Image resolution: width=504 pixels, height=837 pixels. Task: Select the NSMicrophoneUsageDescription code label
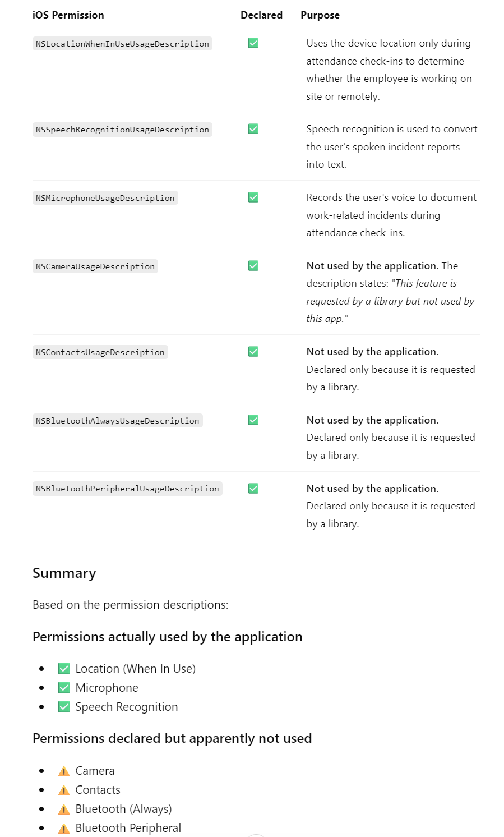(x=105, y=198)
